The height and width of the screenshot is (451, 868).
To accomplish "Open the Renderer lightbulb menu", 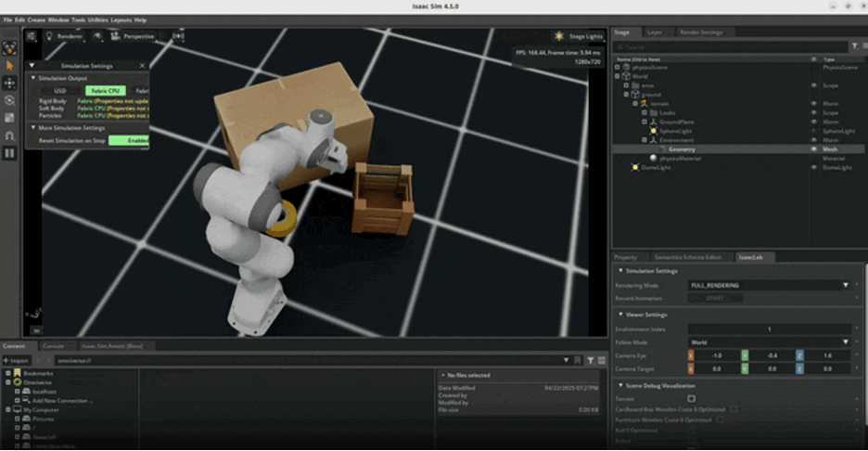I will coord(49,36).
